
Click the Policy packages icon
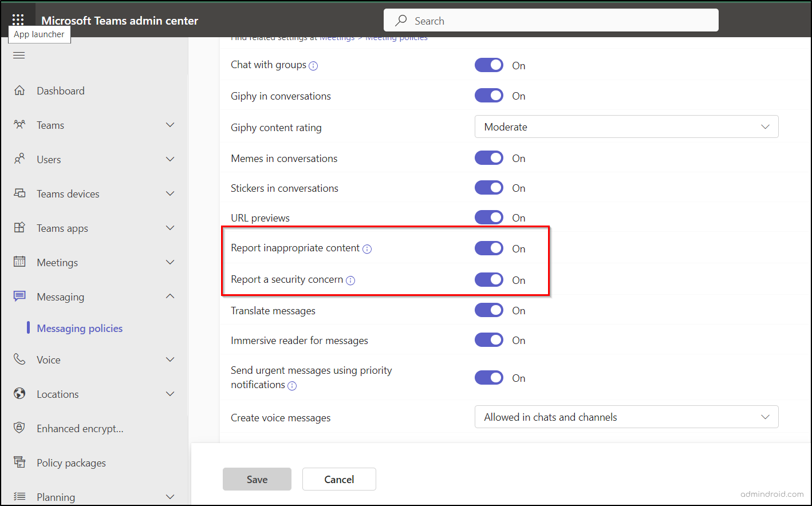point(19,462)
